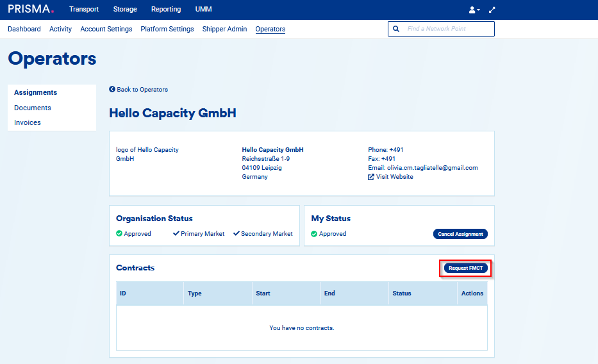Click the Primary Market checkmark icon
Image resolution: width=598 pixels, height=364 pixels.
coord(176,233)
